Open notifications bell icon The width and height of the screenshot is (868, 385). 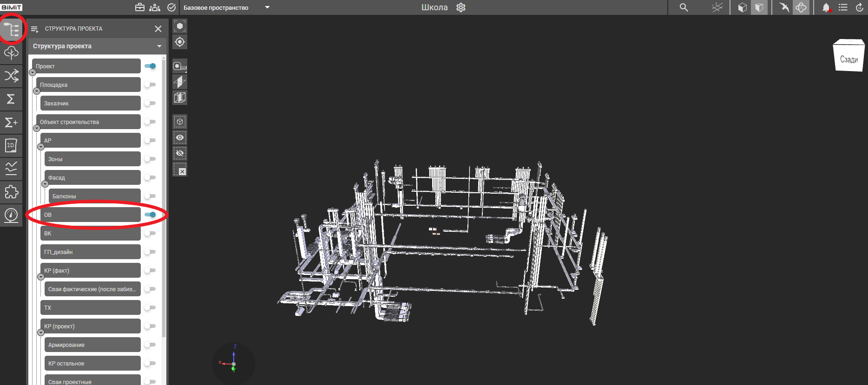(826, 7)
